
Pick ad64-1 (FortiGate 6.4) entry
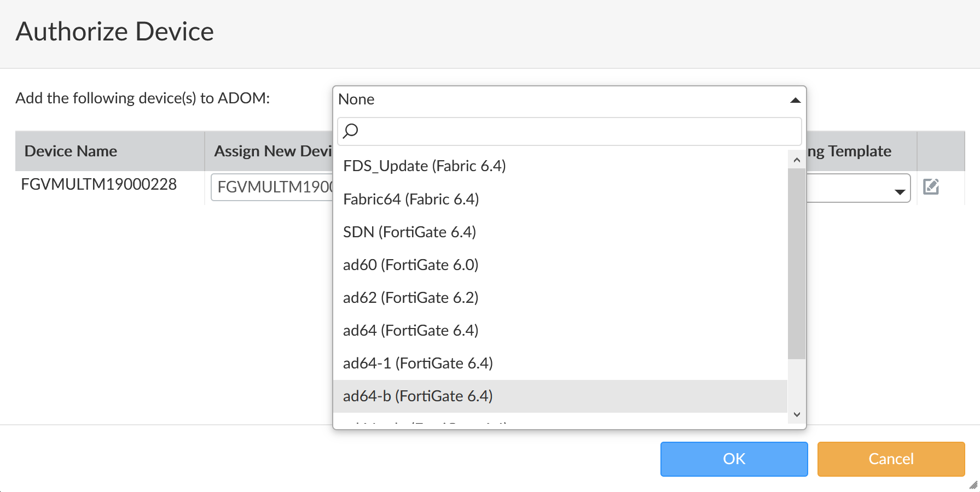[560, 363]
